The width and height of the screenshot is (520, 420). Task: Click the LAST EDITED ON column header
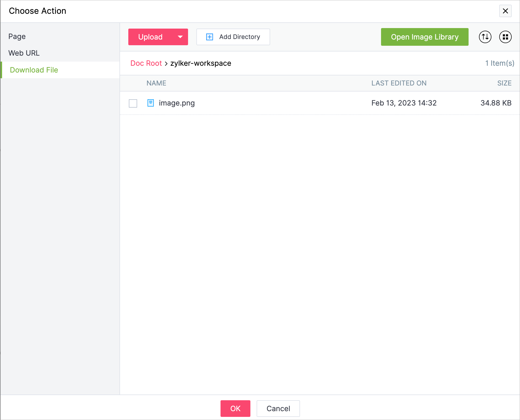(x=399, y=83)
